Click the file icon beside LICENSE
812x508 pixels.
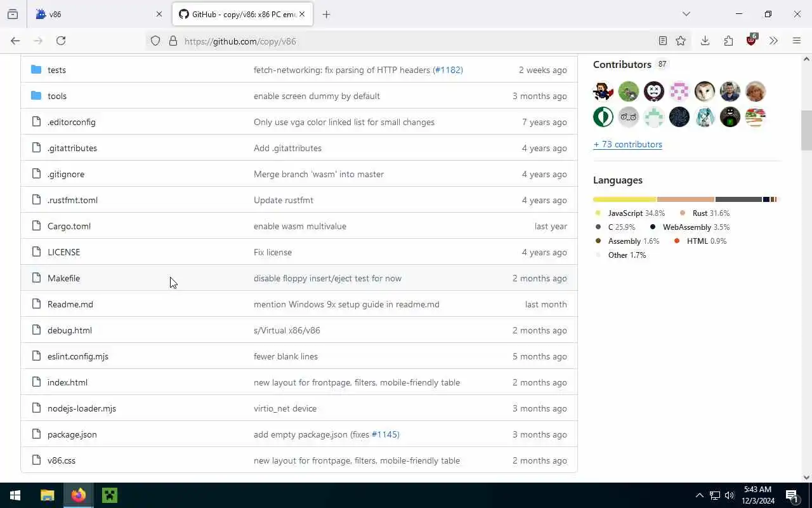[x=36, y=252]
